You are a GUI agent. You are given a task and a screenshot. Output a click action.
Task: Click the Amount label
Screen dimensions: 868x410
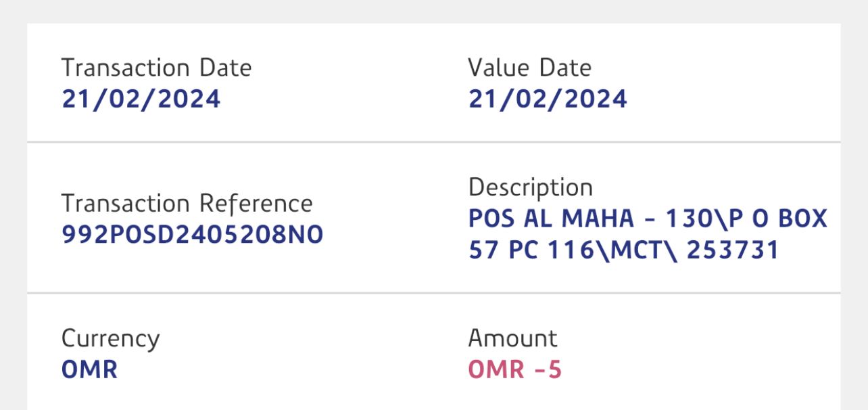click(512, 338)
